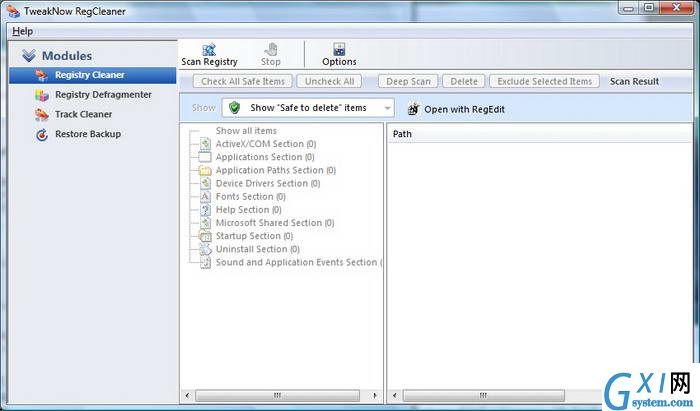
Task: Click the ActiveX/COM Section icon
Action: pos(205,144)
